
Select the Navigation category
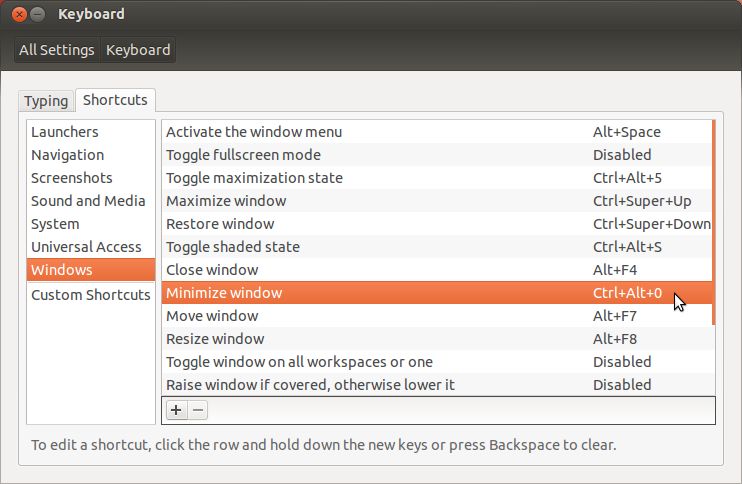(x=91, y=155)
